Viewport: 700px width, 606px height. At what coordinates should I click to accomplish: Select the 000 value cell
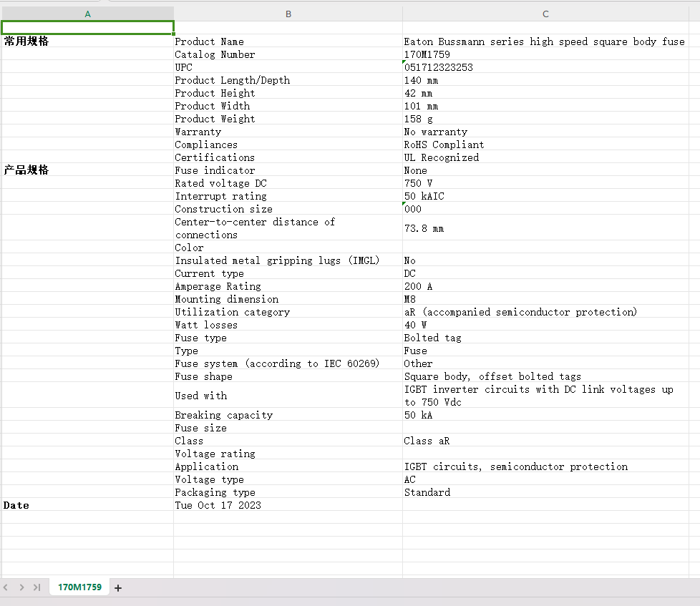click(x=545, y=209)
